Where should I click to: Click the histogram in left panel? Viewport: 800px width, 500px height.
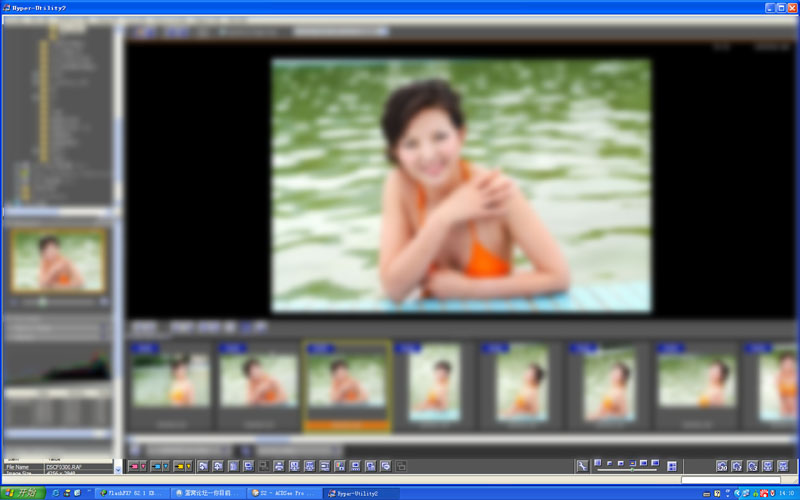(x=57, y=364)
